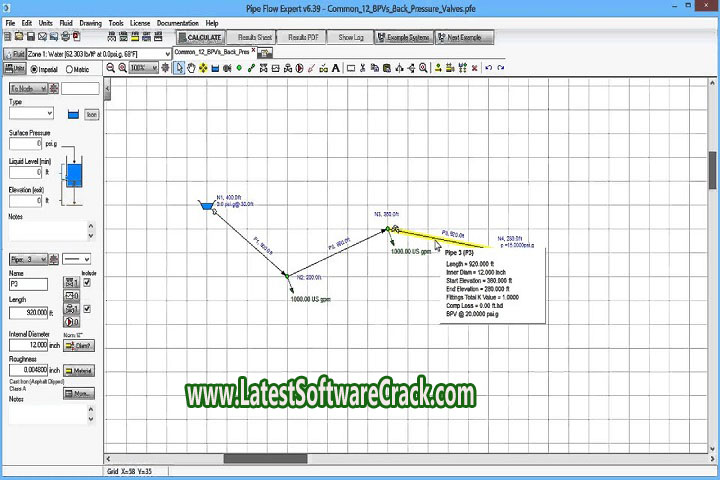This screenshot has height=480, width=720.
Task: Click the Results Sheet button
Action: pyautogui.click(x=251, y=37)
